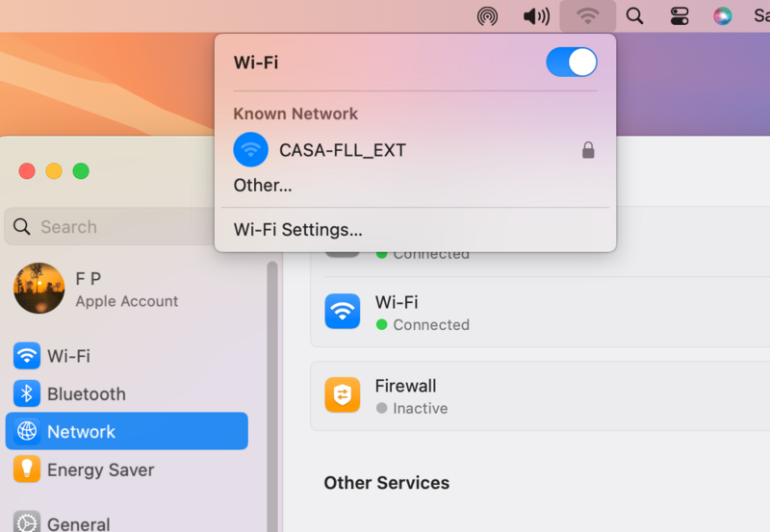Choose Other… in the Wi-Fi menu
Viewport: 770px width, 532px height.
262,186
